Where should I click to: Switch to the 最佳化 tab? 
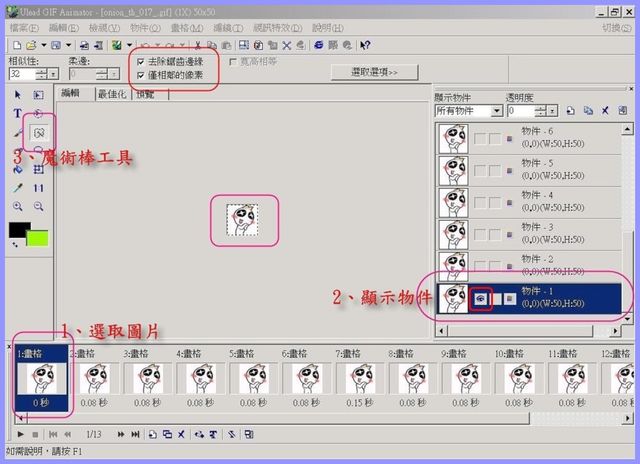[x=112, y=94]
